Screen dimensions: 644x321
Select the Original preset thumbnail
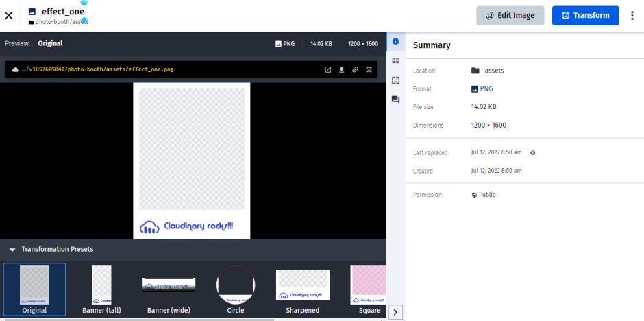[34, 289]
